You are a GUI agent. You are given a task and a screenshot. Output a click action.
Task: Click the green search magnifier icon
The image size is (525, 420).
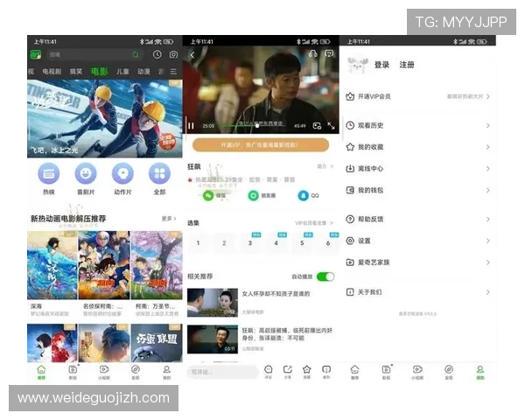[x=136, y=54]
